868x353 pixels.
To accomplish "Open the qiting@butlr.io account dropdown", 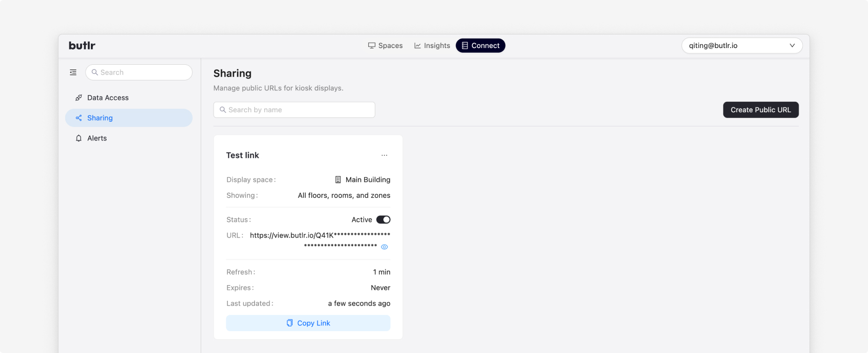I will pos(742,45).
